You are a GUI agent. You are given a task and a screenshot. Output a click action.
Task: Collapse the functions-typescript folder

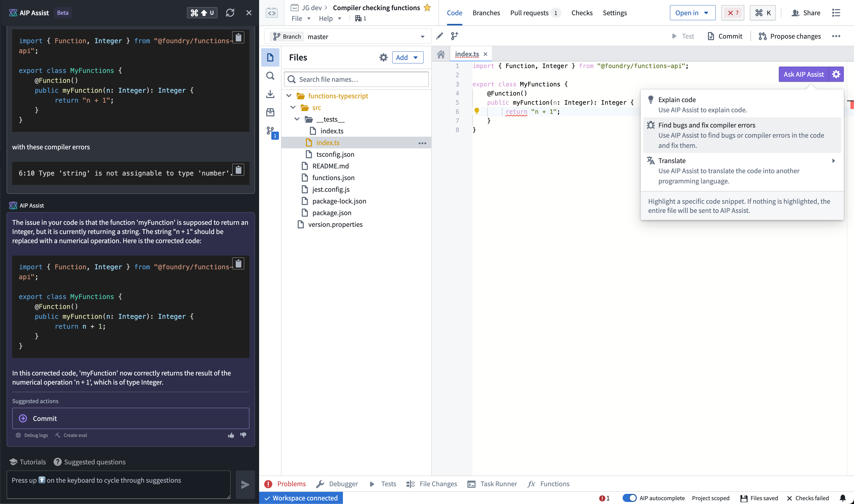(x=289, y=96)
